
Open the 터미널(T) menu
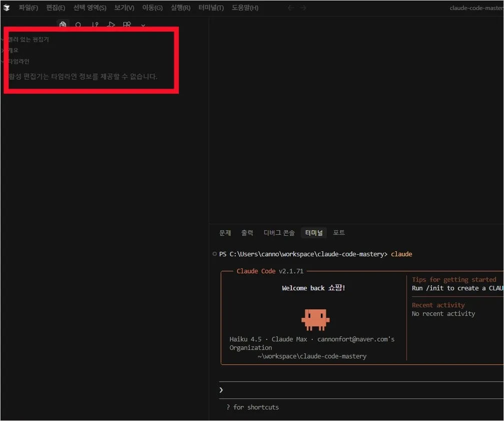211,8
